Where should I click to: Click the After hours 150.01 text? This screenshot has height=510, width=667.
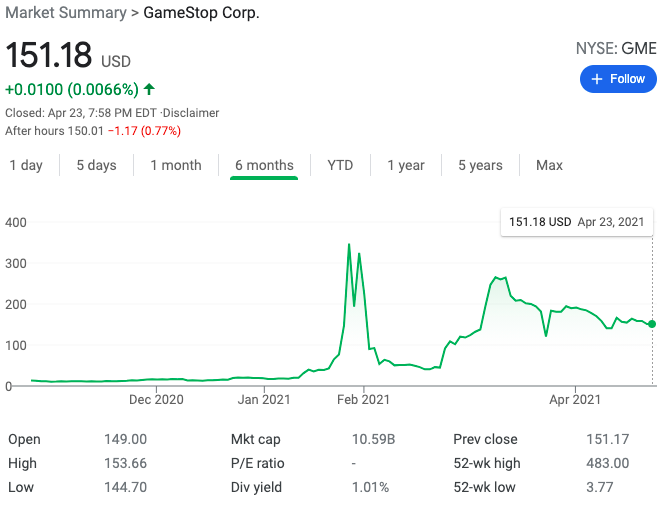[54, 131]
